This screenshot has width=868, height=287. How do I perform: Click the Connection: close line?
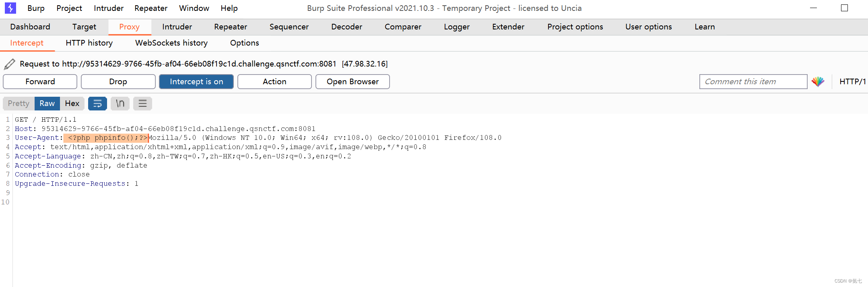pyautogui.click(x=52, y=175)
